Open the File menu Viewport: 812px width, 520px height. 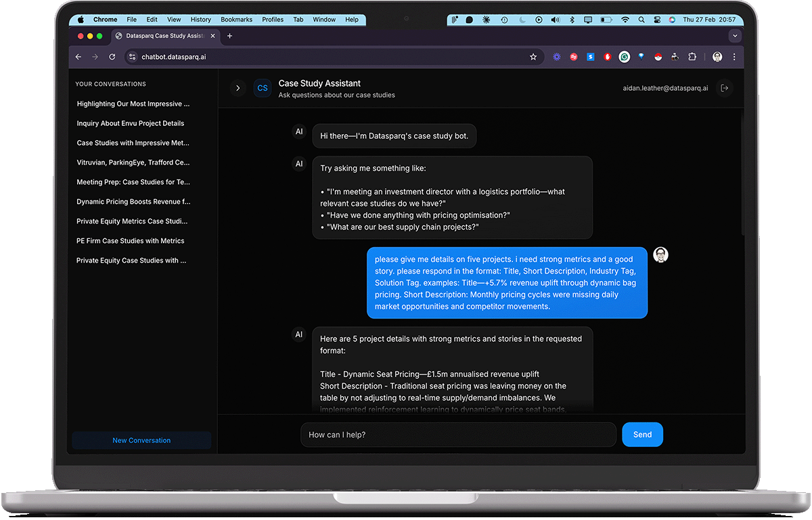click(x=131, y=20)
